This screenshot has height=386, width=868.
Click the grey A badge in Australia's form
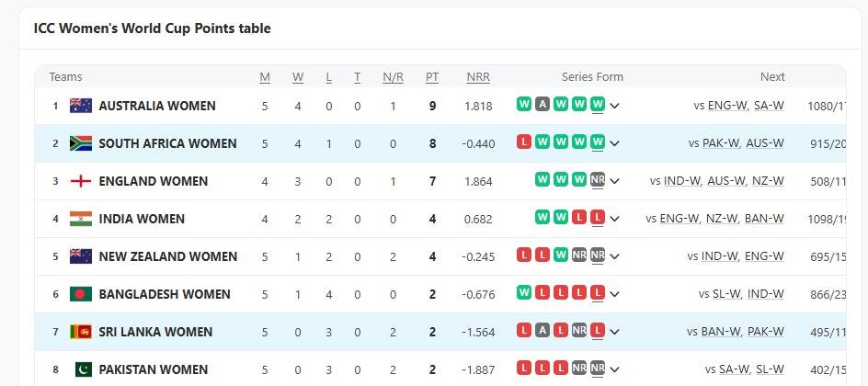tap(542, 105)
